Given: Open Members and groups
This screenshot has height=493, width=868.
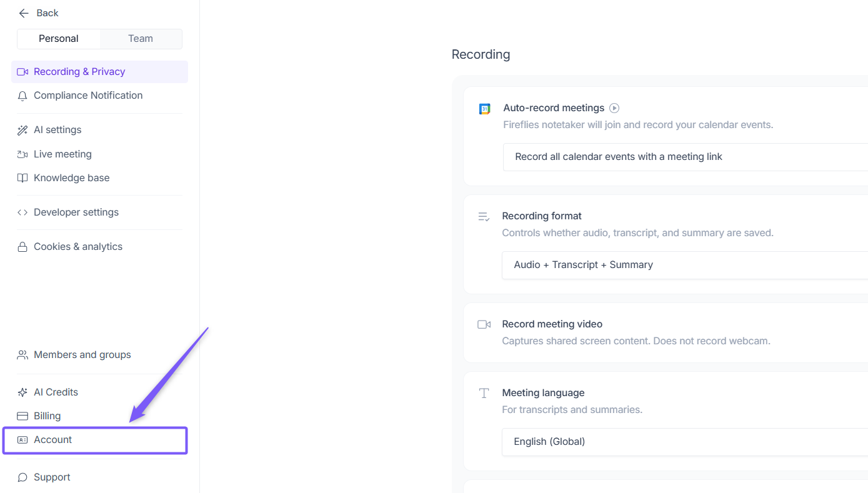Looking at the screenshot, I should (82, 355).
